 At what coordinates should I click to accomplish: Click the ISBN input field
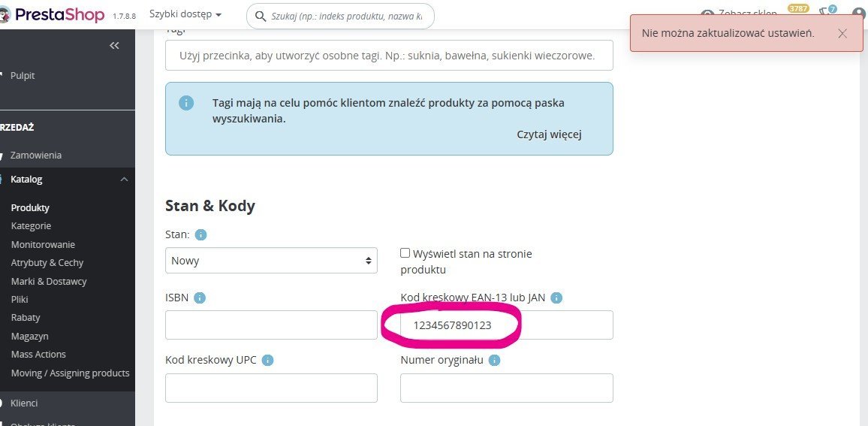tap(271, 325)
